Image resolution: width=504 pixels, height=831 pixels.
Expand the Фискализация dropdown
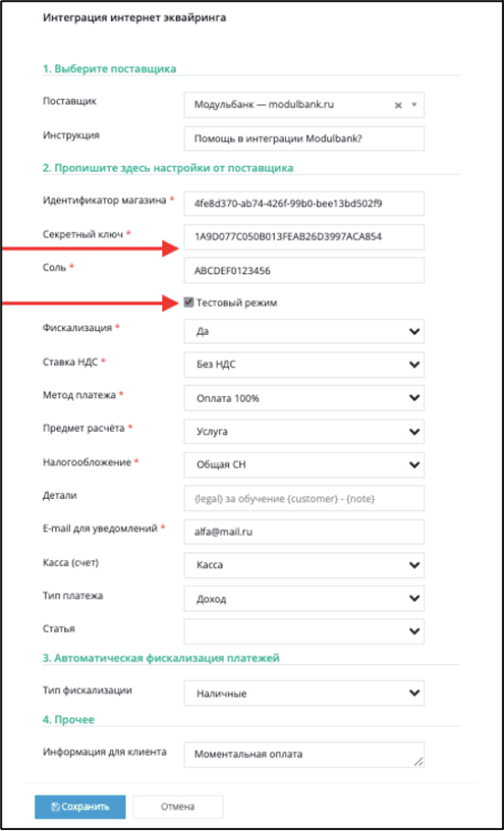(304, 331)
